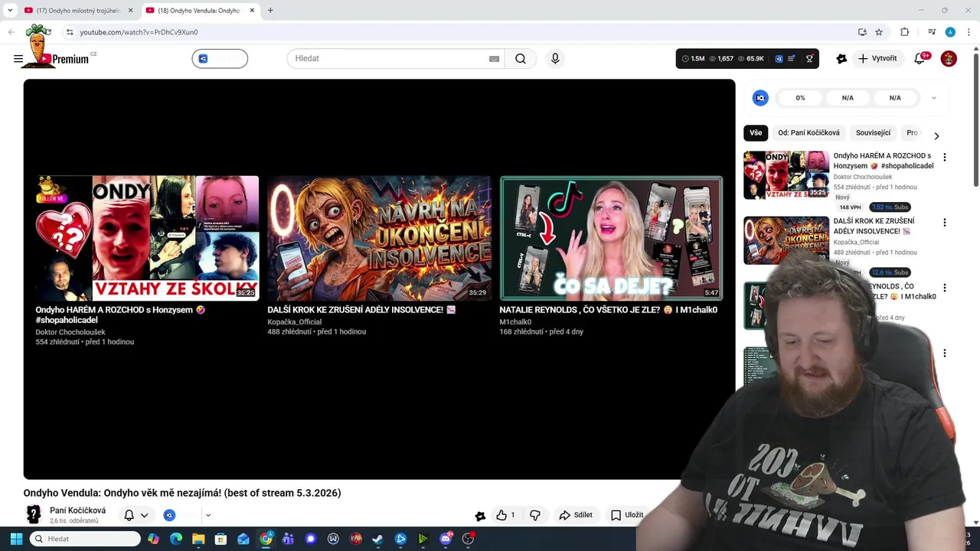Click the page vertical scrollbar

tap(975, 119)
